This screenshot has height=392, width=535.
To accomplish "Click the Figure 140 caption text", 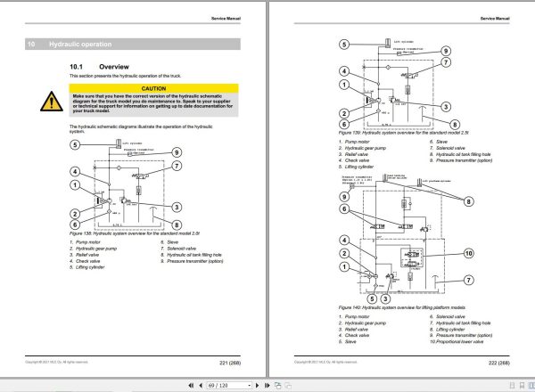I will click(402, 307).
